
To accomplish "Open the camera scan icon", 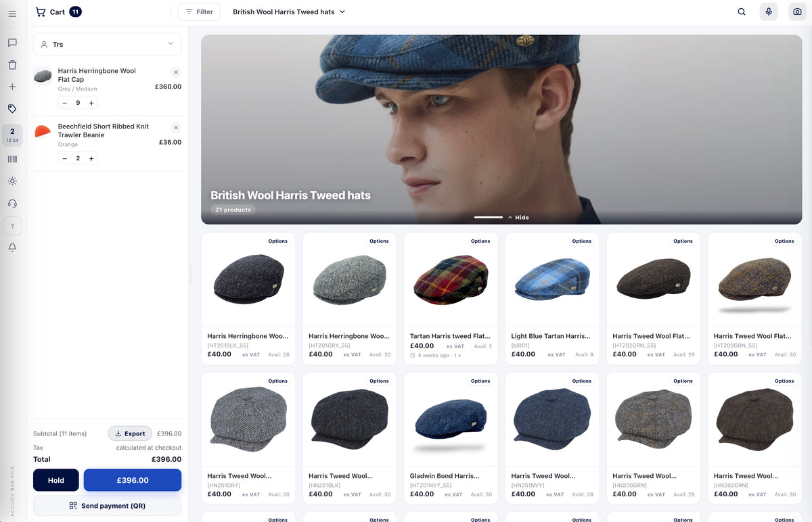I will pos(797,11).
